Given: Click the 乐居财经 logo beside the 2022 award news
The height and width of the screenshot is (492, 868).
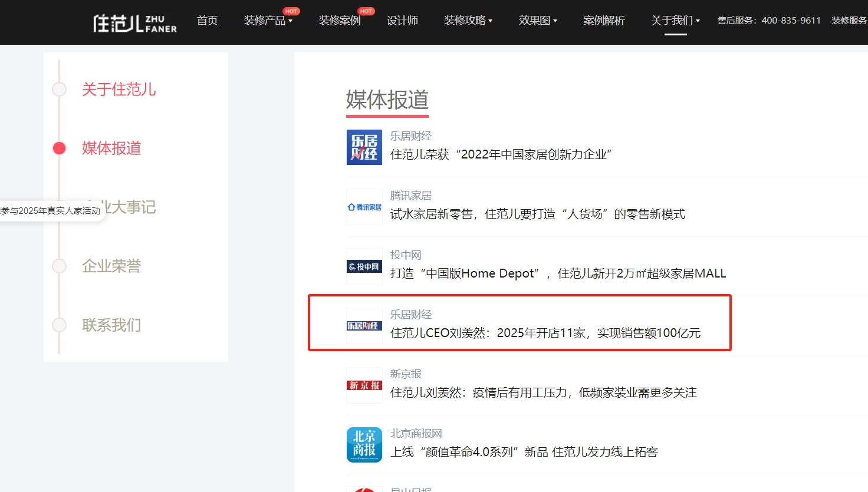Looking at the screenshot, I should coord(364,147).
